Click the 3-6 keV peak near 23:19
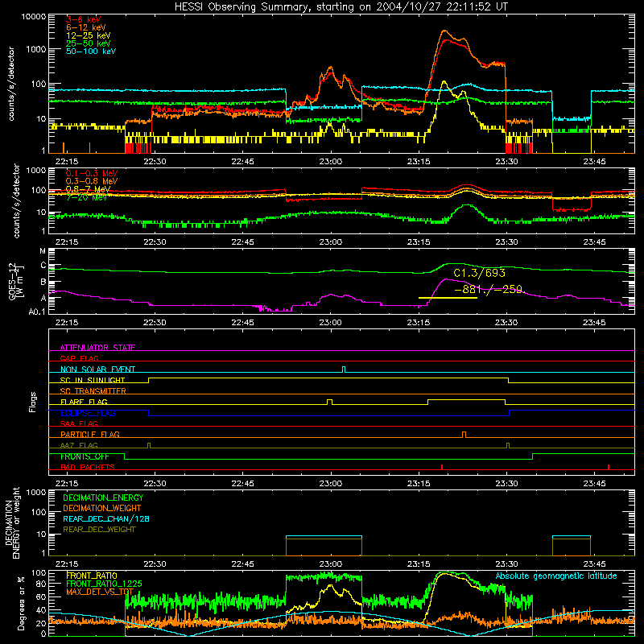Image resolution: width=644 pixels, height=644 pixels. click(445, 40)
